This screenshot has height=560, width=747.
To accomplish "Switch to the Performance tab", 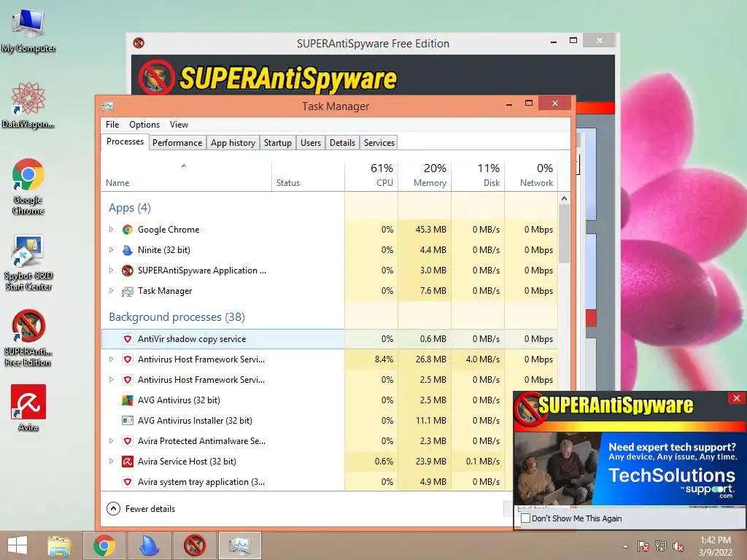I will point(177,143).
